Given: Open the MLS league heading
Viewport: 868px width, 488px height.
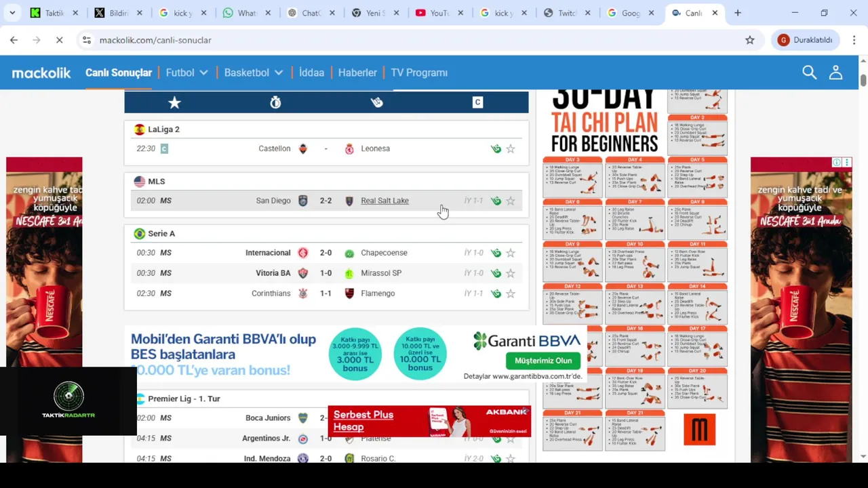Looking at the screenshot, I should click(156, 182).
